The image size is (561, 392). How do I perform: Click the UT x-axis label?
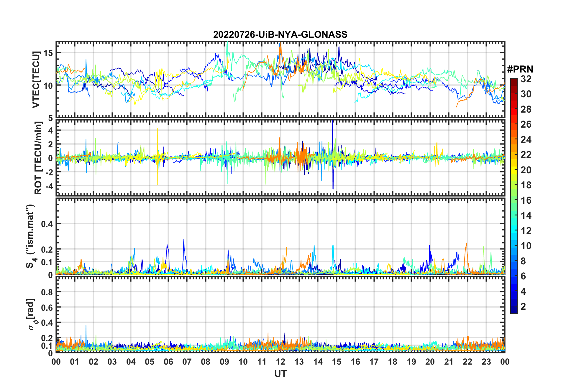[280, 374]
